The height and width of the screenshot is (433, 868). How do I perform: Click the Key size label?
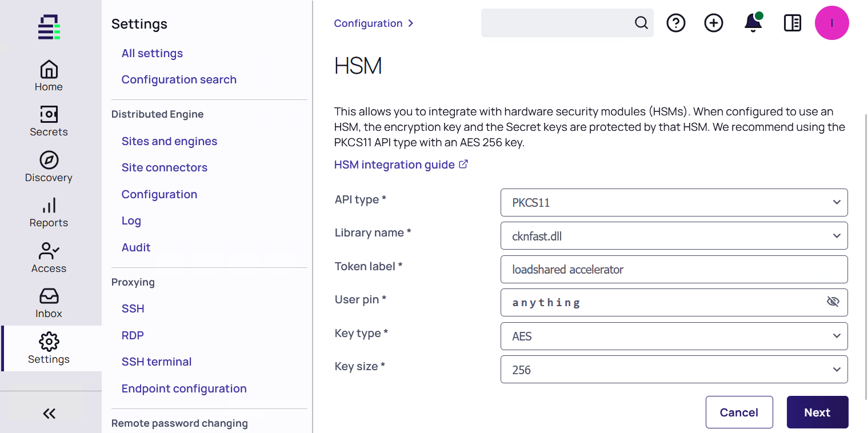pyautogui.click(x=360, y=366)
